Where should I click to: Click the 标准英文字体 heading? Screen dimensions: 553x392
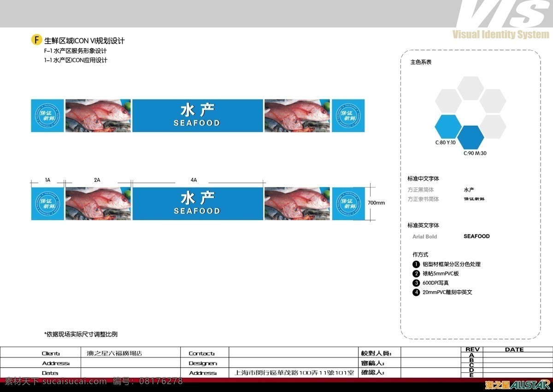424,226
